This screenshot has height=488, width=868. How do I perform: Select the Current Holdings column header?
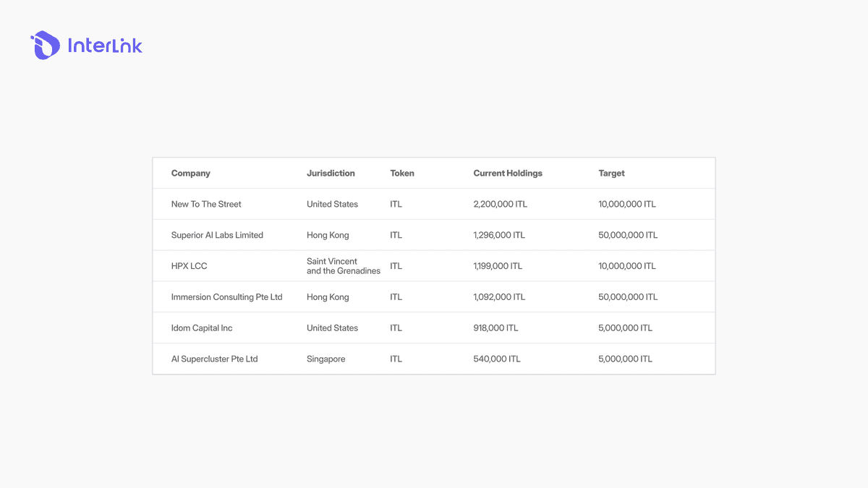[x=508, y=174]
